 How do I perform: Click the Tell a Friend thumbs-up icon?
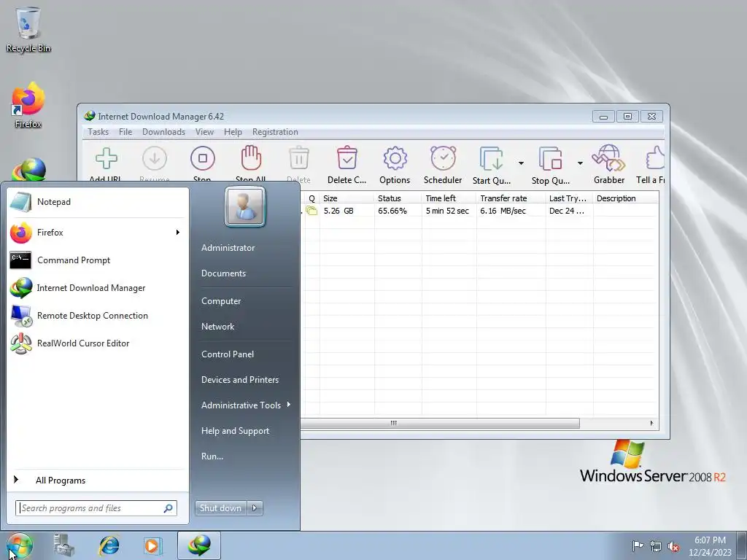(x=655, y=157)
